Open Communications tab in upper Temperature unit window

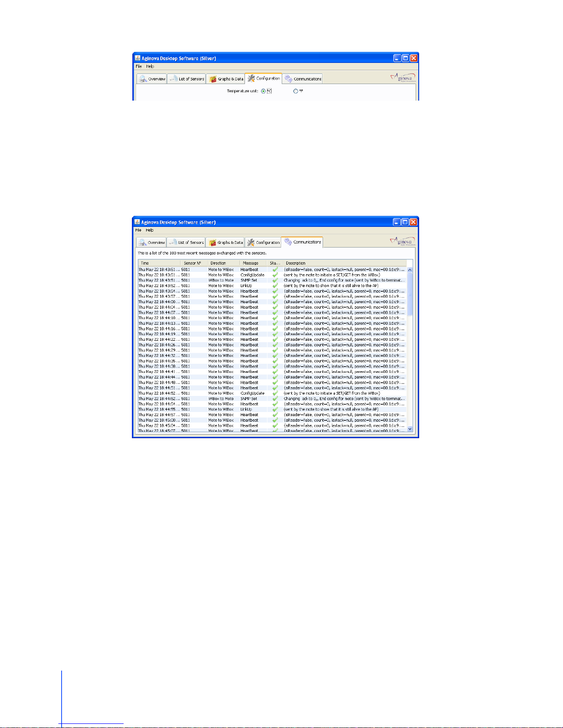click(x=302, y=79)
